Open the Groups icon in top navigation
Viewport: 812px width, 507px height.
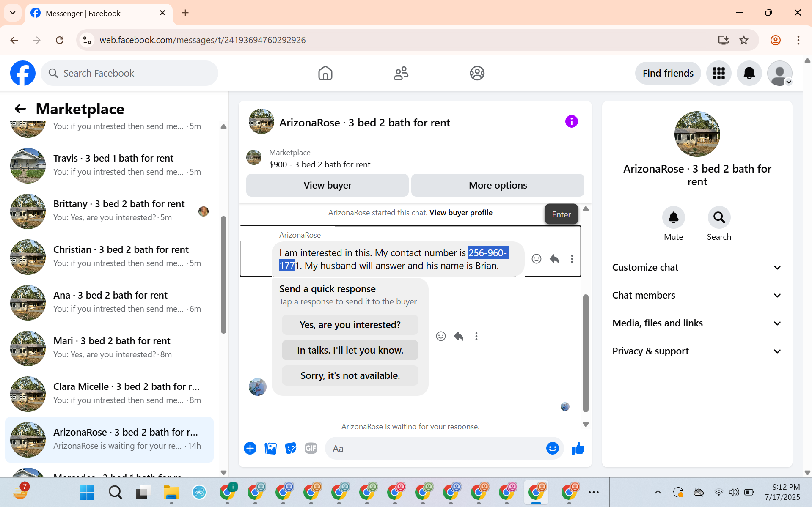coord(477,73)
